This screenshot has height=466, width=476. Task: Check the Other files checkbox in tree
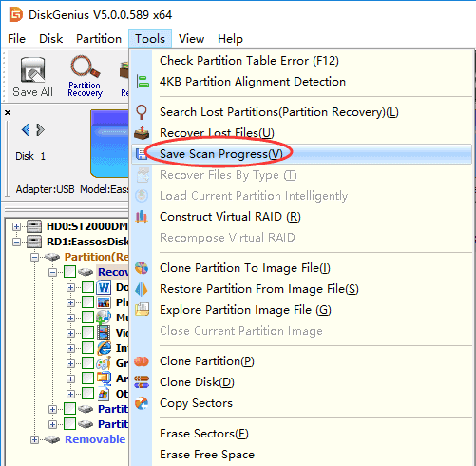tap(87, 394)
